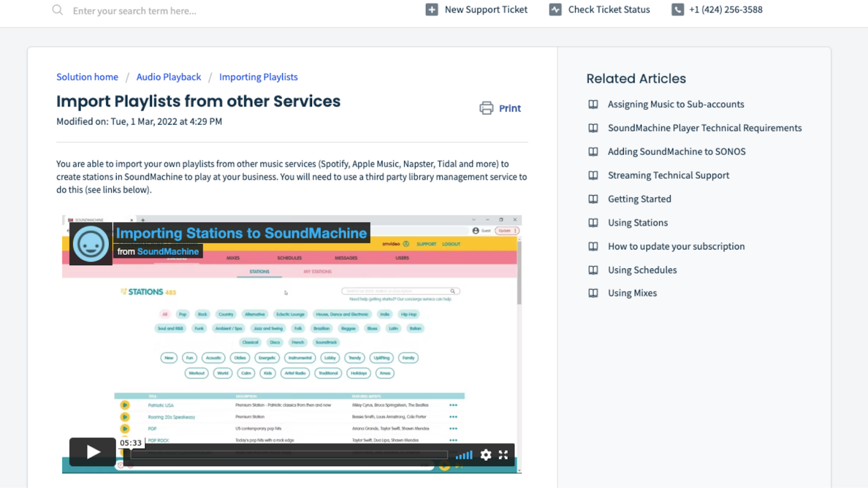
Task: Open Assigning Music to Sub-accounts article
Action: 676,104
